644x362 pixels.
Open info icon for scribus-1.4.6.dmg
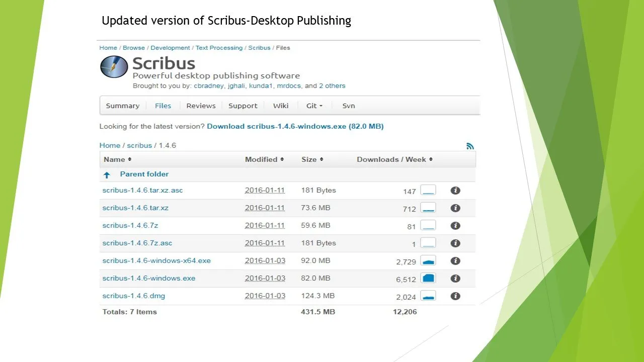point(455,296)
